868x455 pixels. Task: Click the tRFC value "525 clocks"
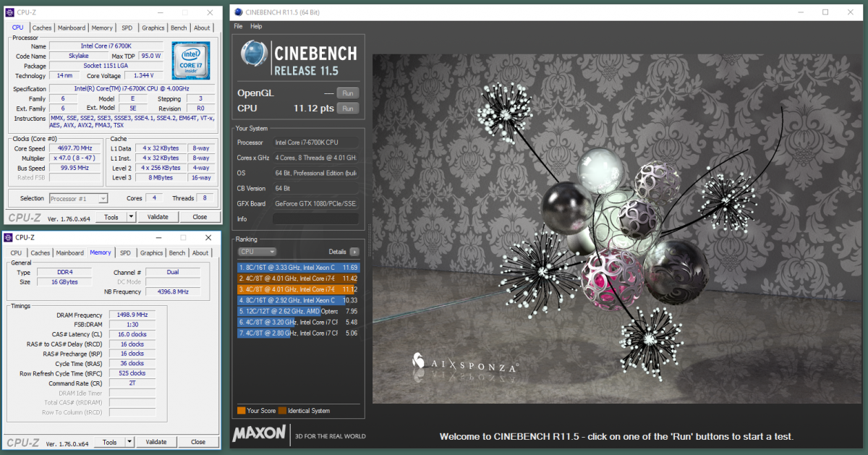[x=131, y=373]
